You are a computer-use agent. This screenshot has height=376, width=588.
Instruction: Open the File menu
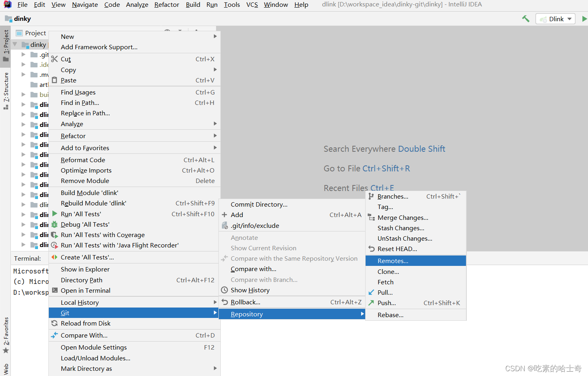22,4
